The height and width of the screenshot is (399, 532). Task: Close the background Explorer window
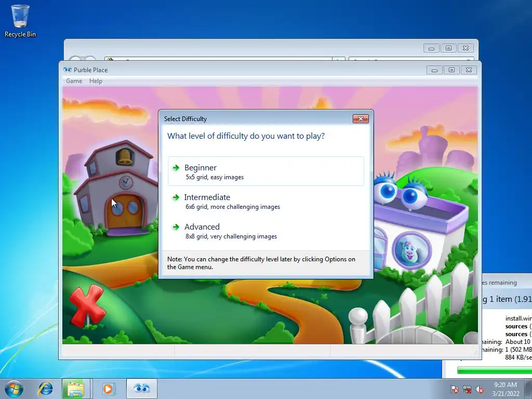(465, 48)
